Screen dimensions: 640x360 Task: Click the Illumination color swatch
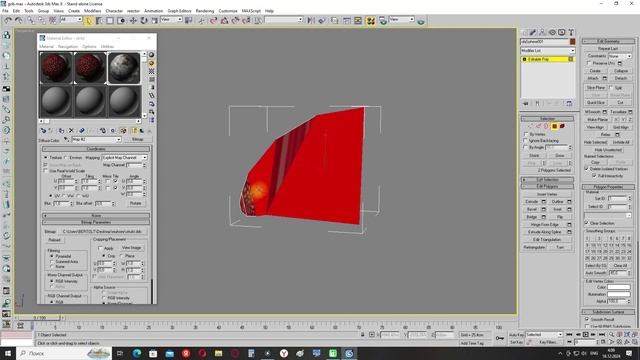619,294
